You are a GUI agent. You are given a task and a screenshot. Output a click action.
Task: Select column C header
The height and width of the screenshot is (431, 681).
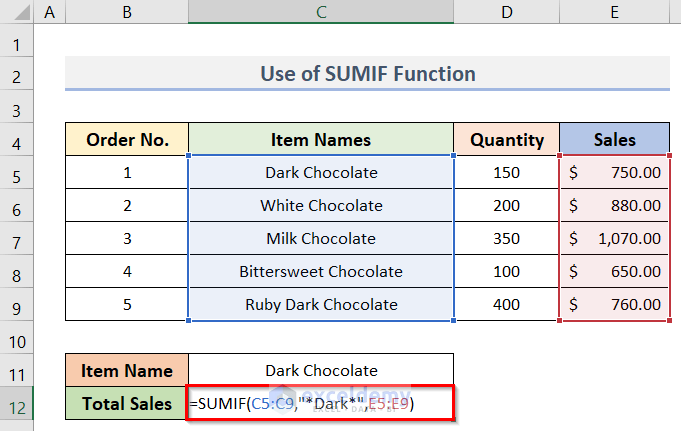[321, 13]
